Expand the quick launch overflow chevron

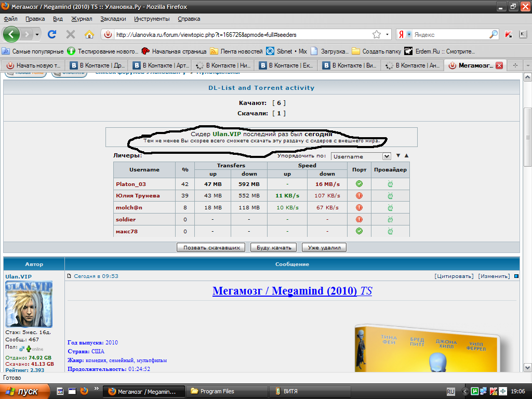96,389
